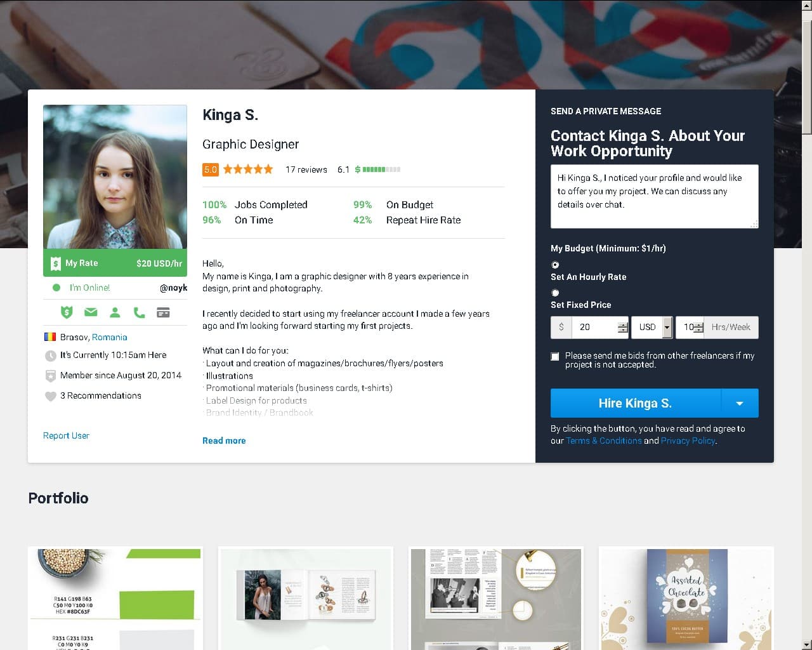Open the USD currency dropdown
Image resolution: width=812 pixels, height=650 pixels.
click(652, 328)
